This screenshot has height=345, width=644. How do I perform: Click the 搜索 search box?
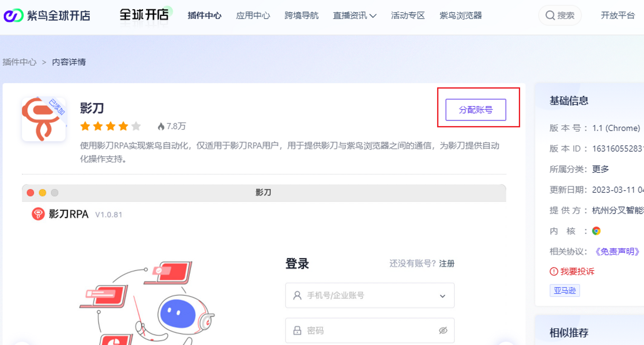pyautogui.click(x=560, y=15)
